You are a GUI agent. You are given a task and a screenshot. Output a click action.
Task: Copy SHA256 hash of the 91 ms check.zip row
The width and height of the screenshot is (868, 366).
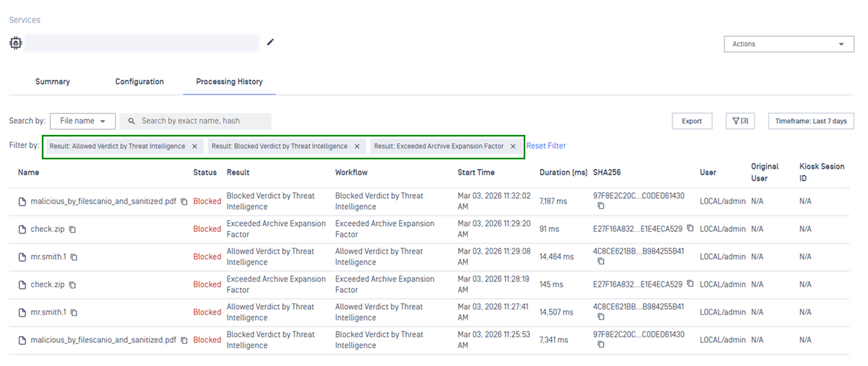pos(690,228)
